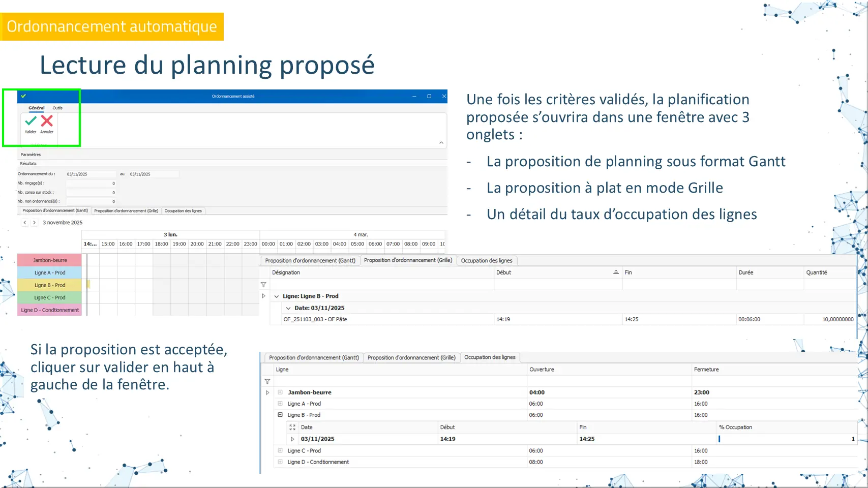The height and width of the screenshot is (488, 868).
Task: Expand the Jambon-beurre row plus box
Action: coord(280,392)
